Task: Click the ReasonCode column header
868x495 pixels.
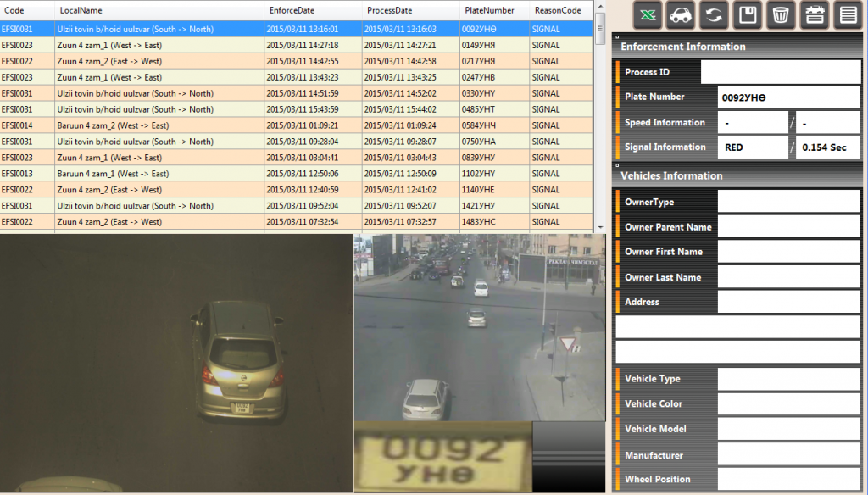Action: [557, 10]
